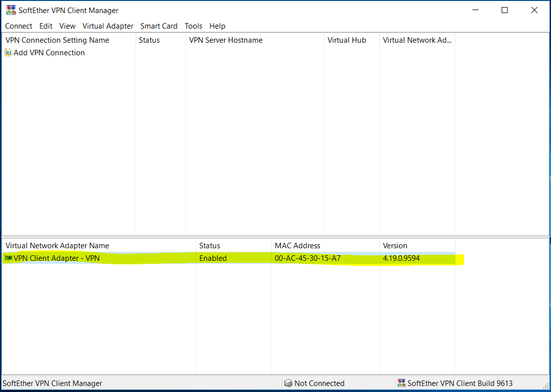The image size is (551, 392).
Task: Click the Not Connected status text
Action: pos(320,383)
